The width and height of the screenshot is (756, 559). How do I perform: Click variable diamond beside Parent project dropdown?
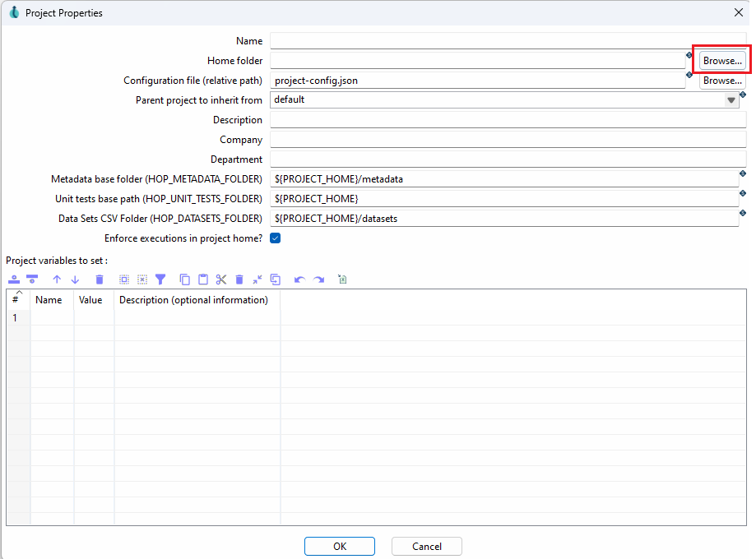(743, 95)
